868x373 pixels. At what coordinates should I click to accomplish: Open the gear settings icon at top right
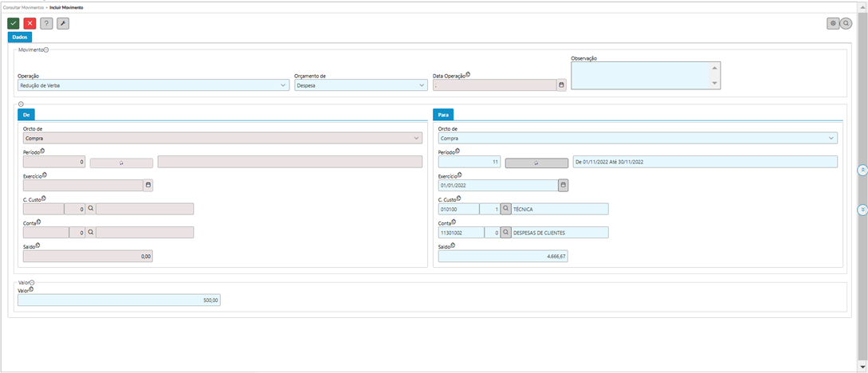pyautogui.click(x=833, y=24)
